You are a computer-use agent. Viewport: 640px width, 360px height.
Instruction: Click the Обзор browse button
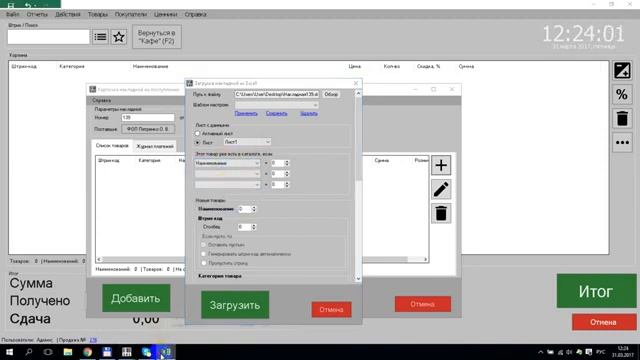pos(331,94)
